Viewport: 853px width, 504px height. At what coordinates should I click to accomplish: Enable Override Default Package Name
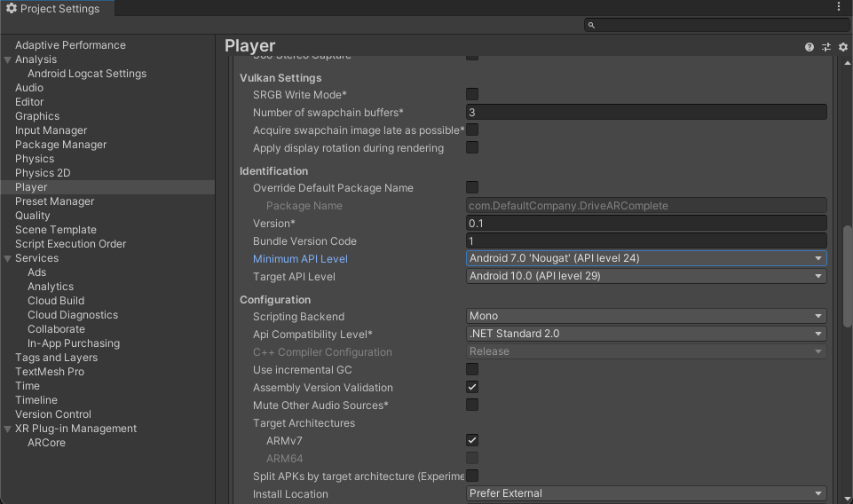pyautogui.click(x=472, y=187)
